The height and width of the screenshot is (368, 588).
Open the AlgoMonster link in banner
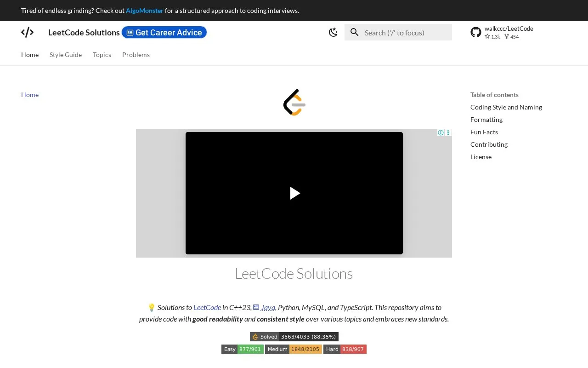[x=145, y=11]
